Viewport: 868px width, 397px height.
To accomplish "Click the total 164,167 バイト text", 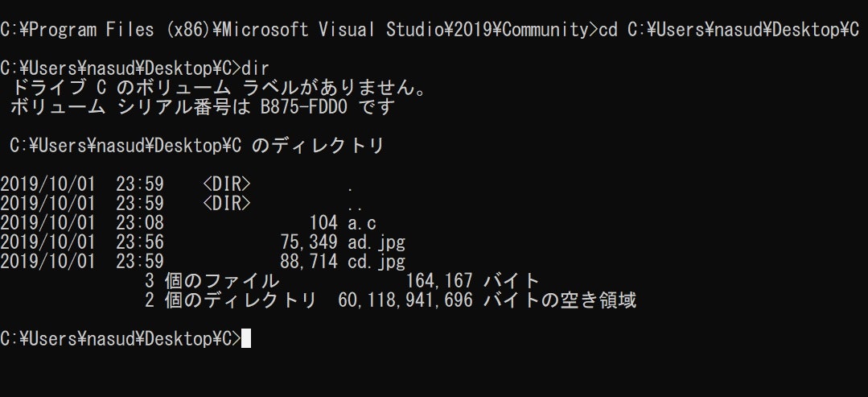I will click(x=472, y=281).
